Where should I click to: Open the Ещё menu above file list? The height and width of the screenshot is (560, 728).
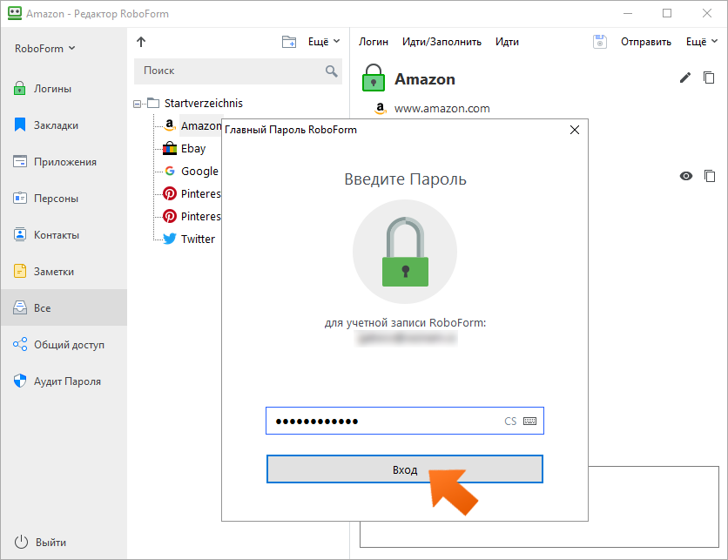(324, 42)
